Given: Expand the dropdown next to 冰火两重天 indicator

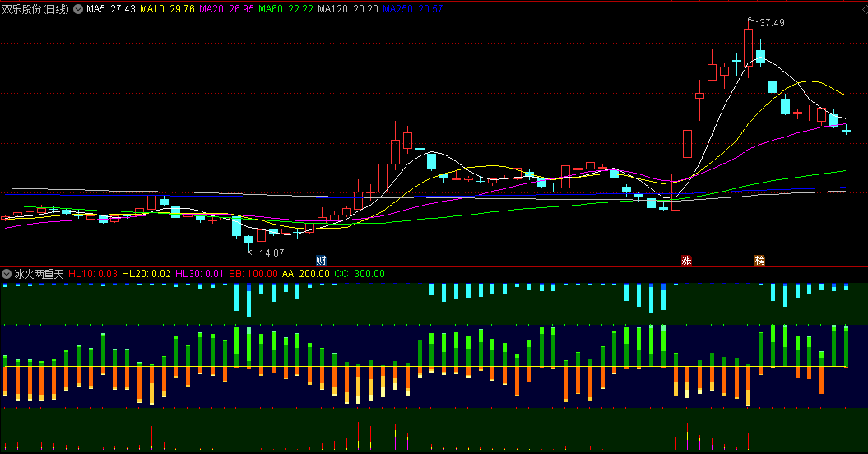Looking at the screenshot, I should point(7,274).
